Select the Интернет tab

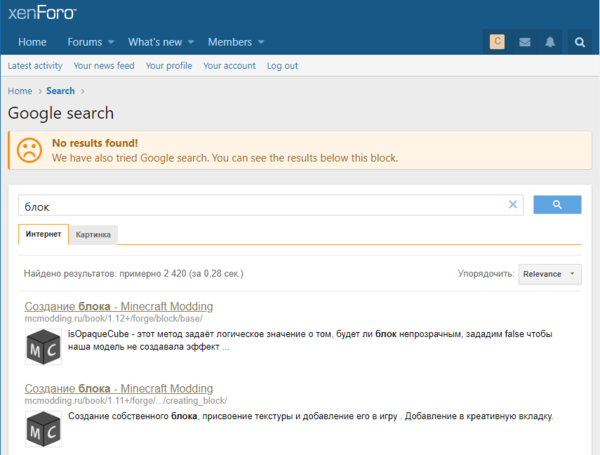(43, 234)
